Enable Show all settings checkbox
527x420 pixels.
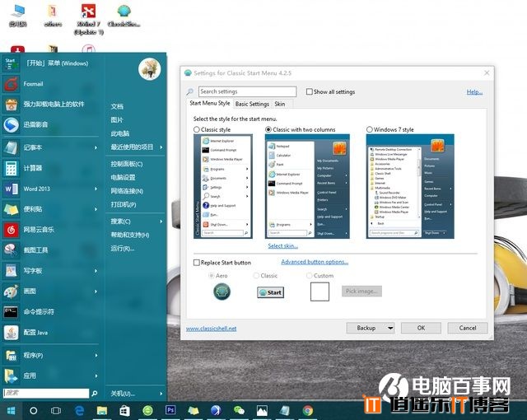click(310, 91)
